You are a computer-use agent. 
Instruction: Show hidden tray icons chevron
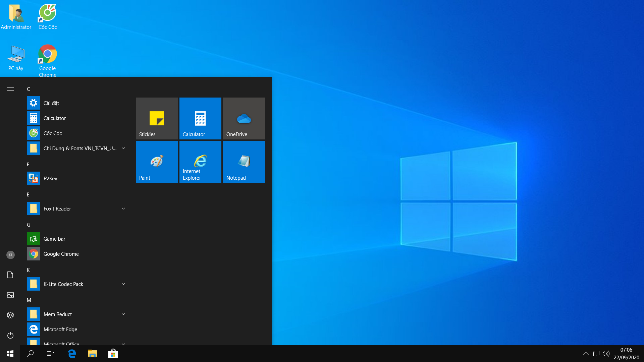coord(586,354)
